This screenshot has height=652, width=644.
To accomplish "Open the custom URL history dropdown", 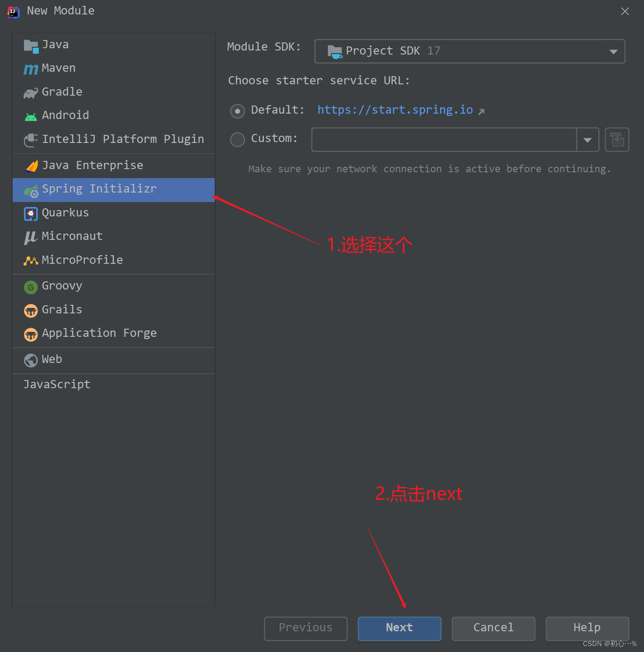I will [x=587, y=140].
